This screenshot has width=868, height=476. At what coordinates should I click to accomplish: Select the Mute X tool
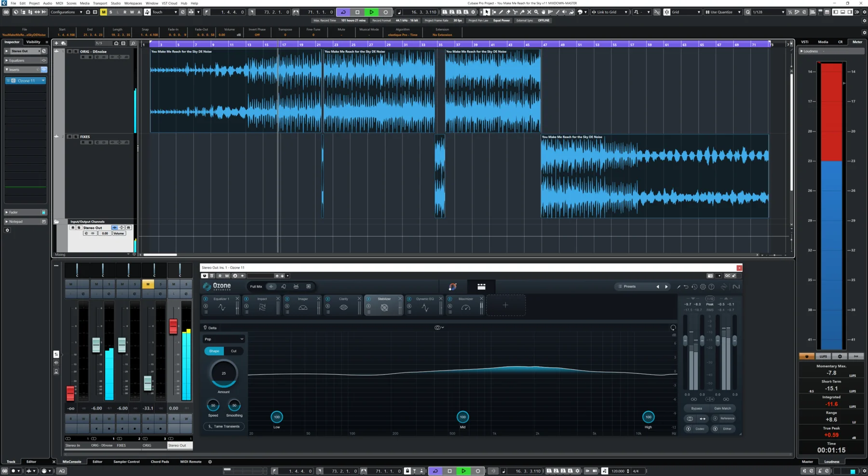[529, 12]
